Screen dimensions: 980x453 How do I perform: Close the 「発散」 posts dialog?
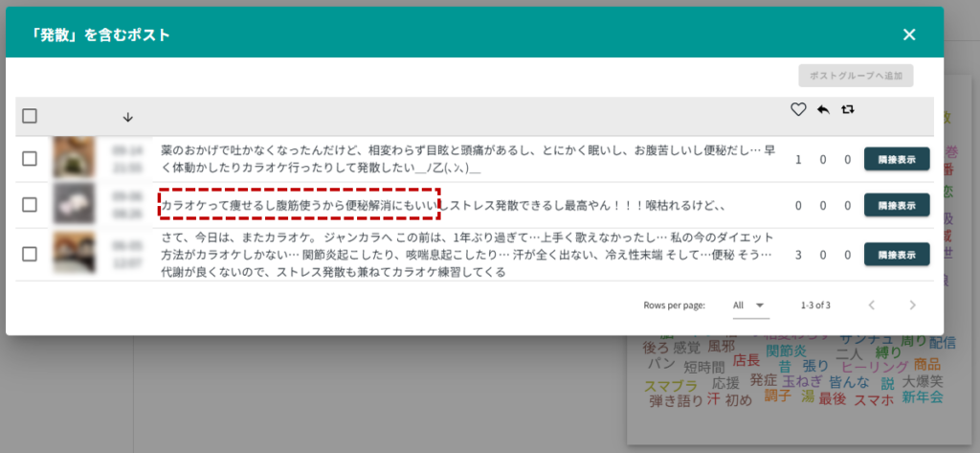coord(909,34)
